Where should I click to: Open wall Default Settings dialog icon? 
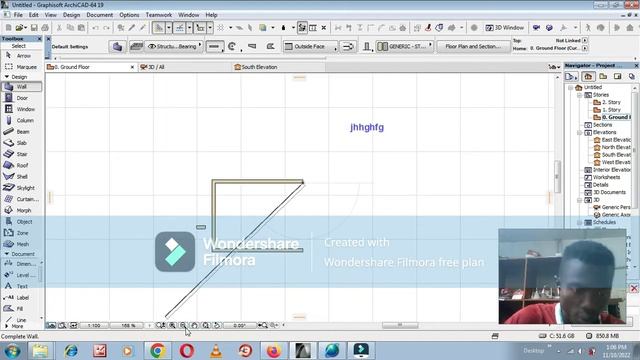point(118,47)
